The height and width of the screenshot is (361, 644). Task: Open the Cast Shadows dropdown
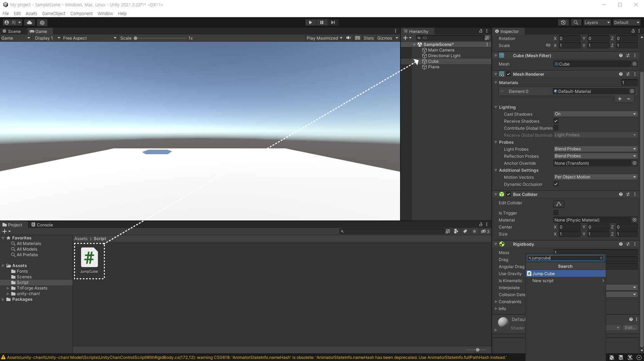[595, 114]
